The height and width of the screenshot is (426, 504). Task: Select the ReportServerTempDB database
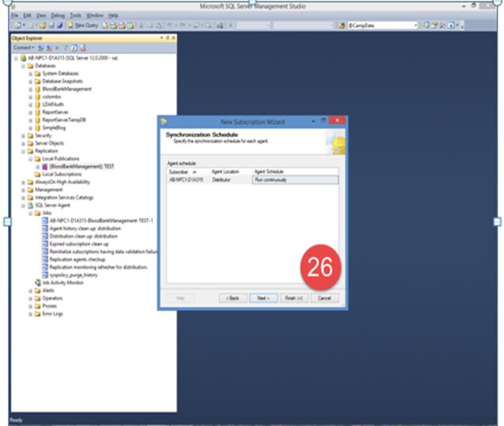[64, 120]
